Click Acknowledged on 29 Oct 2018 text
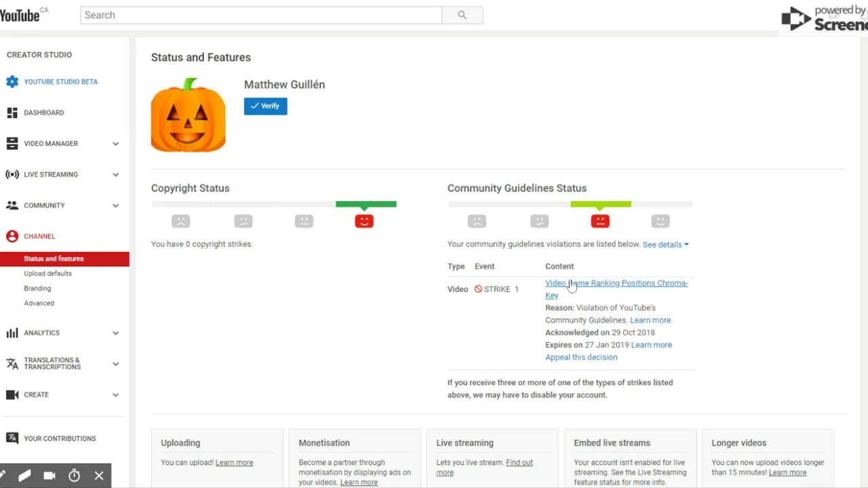 [600, 333]
